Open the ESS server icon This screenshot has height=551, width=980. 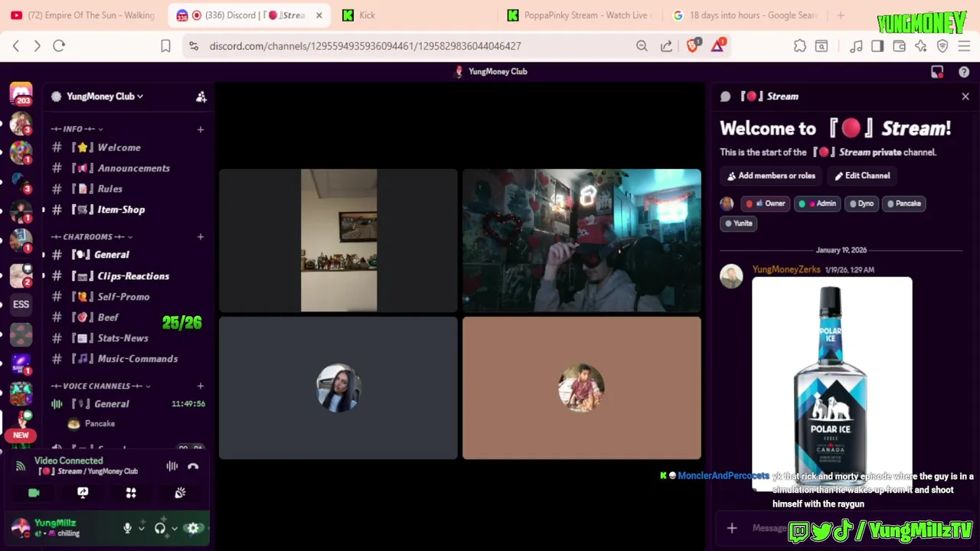(x=21, y=304)
